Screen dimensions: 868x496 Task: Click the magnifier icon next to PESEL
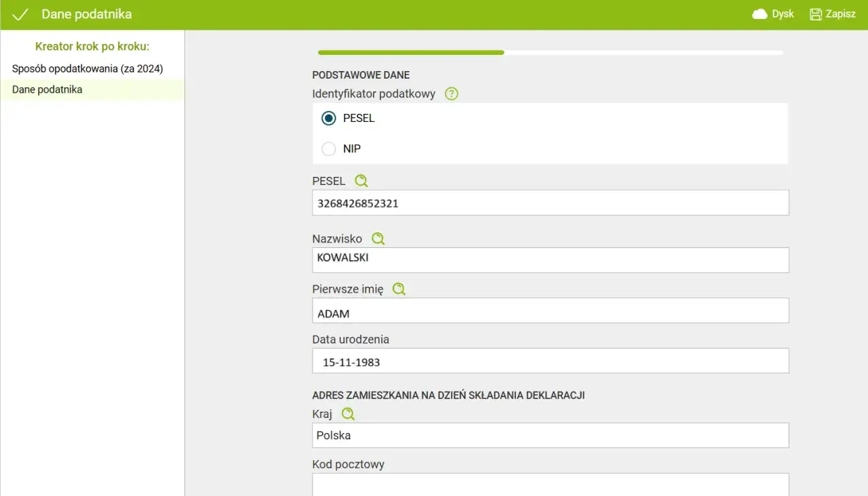pyautogui.click(x=361, y=181)
